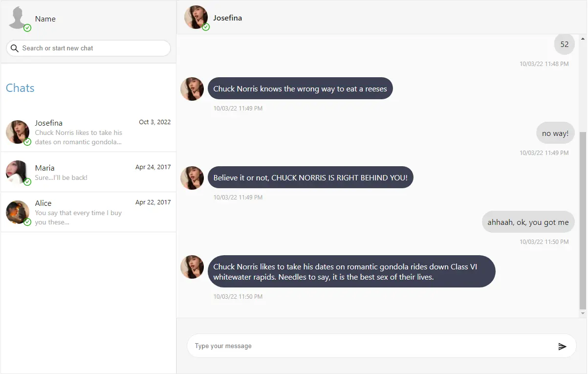Click Josefina's avatar in the chats list
Screen dimensions: 588x374
(18, 132)
